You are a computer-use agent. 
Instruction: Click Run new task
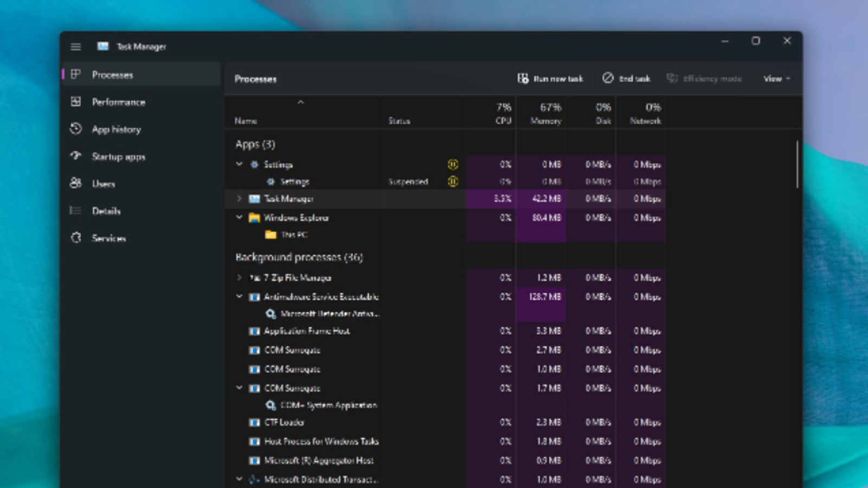point(550,79)
